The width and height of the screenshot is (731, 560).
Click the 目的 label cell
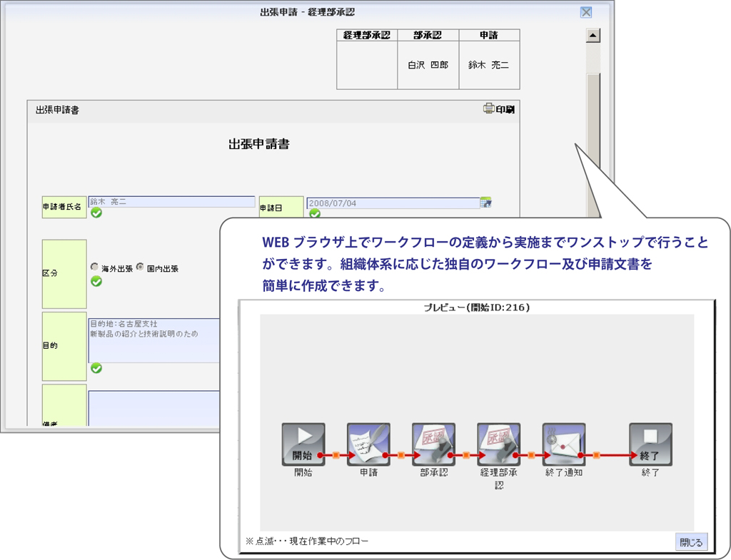pos(64,346)
